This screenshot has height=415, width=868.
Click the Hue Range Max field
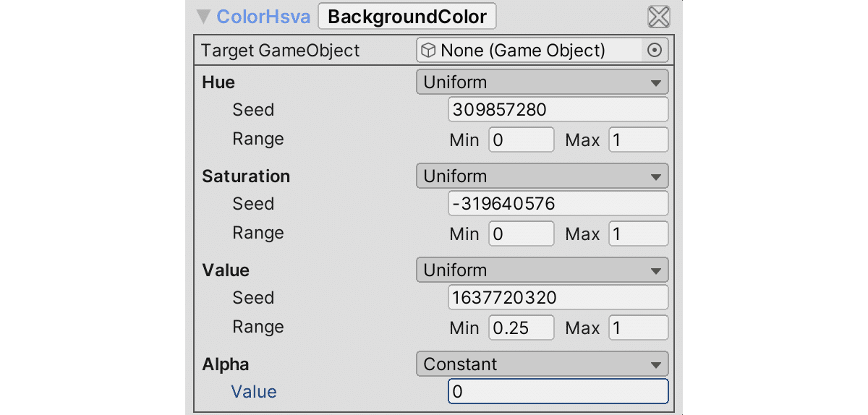(x=638, y=140)
